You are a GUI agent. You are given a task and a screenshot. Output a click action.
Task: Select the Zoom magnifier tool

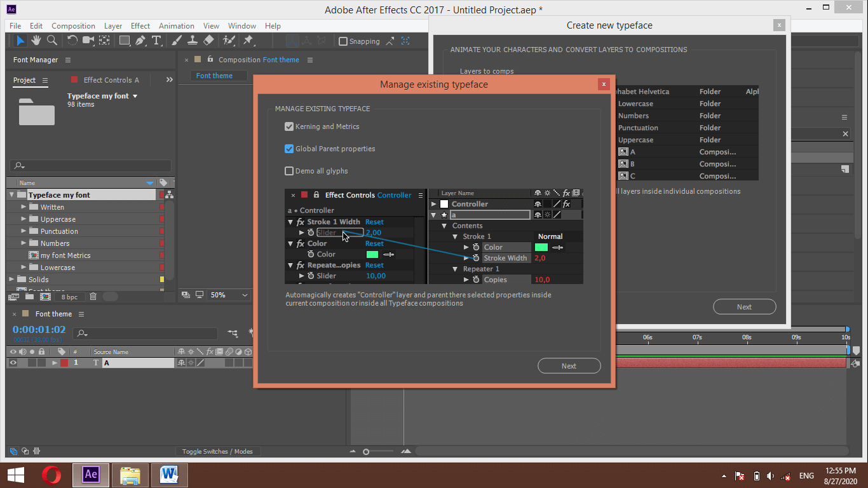[x=52, y=41]
